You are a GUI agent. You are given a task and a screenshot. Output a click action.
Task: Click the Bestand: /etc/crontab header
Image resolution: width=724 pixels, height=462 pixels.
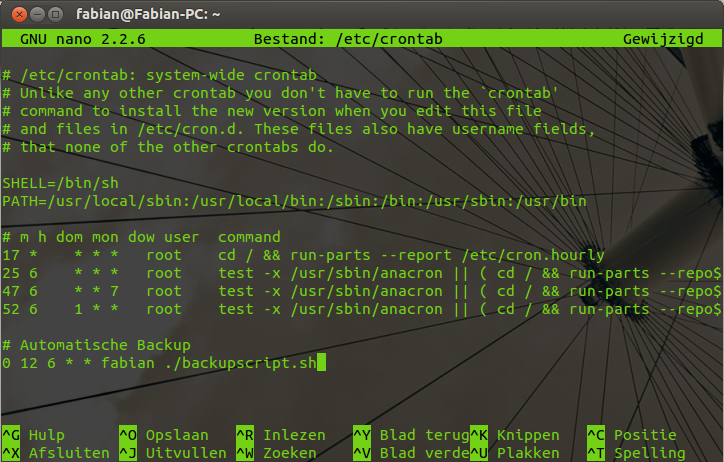(348, 39)
